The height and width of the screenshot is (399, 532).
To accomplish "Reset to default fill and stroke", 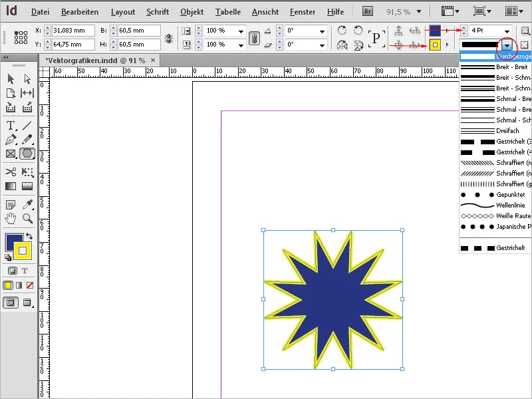I will tap(8, 258).
